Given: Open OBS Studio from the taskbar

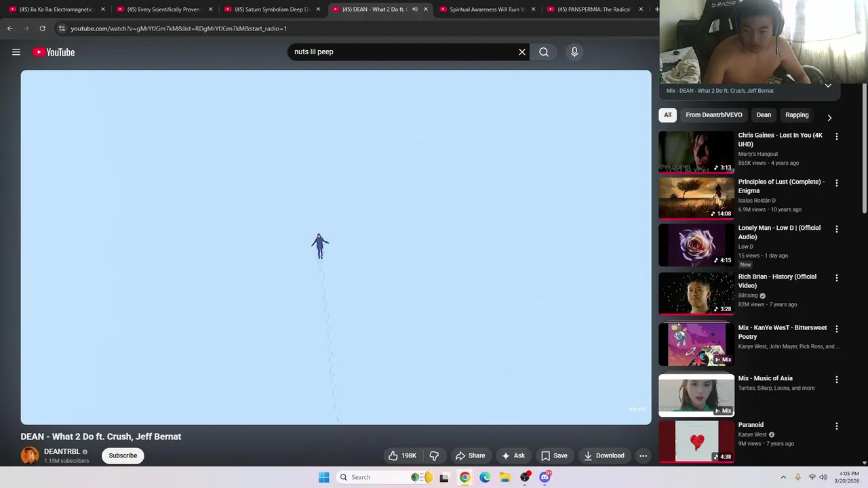Looking at the screenshot, I should click(525, 477).
